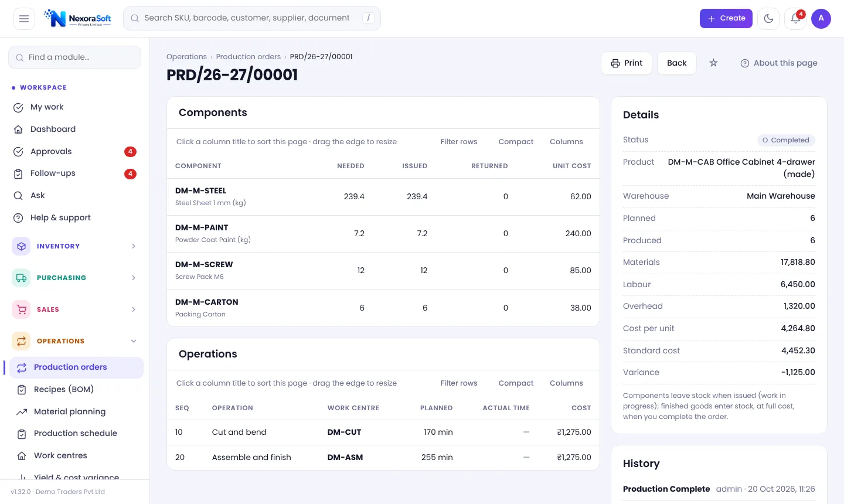
Task: Favorite this page with star icon
Action: (x=713, y=63)
